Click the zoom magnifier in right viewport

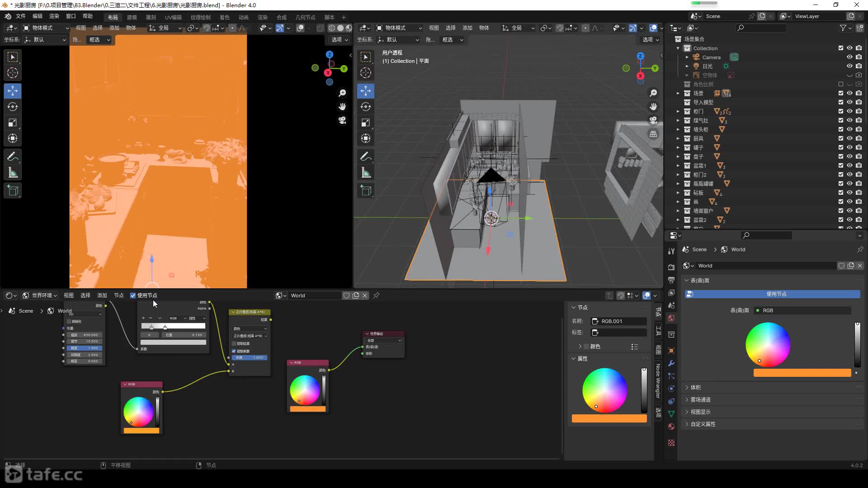pos(653,93)
